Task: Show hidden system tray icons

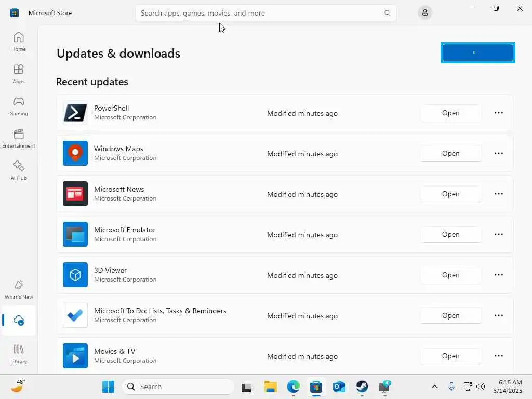Action: [x=435, y=387]
